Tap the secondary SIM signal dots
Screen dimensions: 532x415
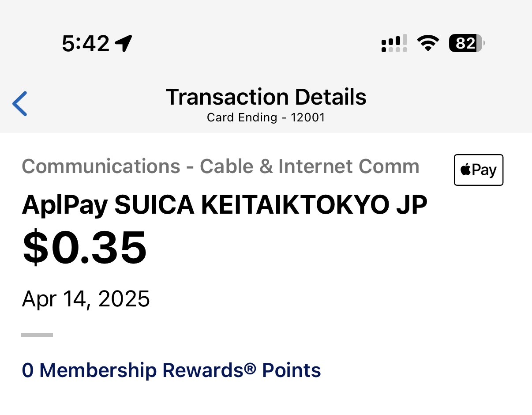(x=394, y=49)
